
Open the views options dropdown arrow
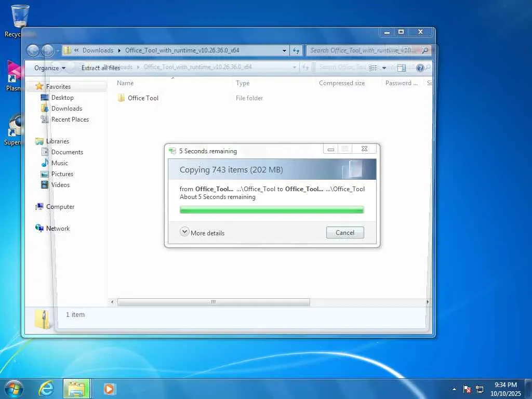tap(384, 68)
